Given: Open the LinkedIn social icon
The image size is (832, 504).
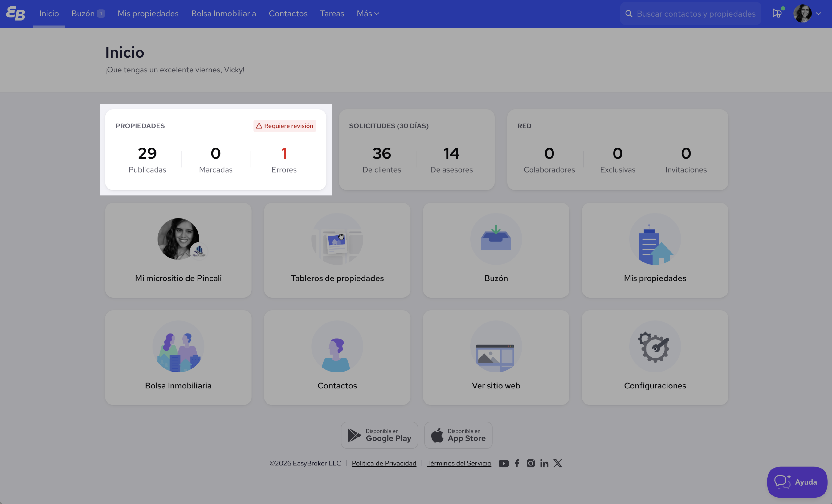Looking at the screenshot, I should 544,463.
